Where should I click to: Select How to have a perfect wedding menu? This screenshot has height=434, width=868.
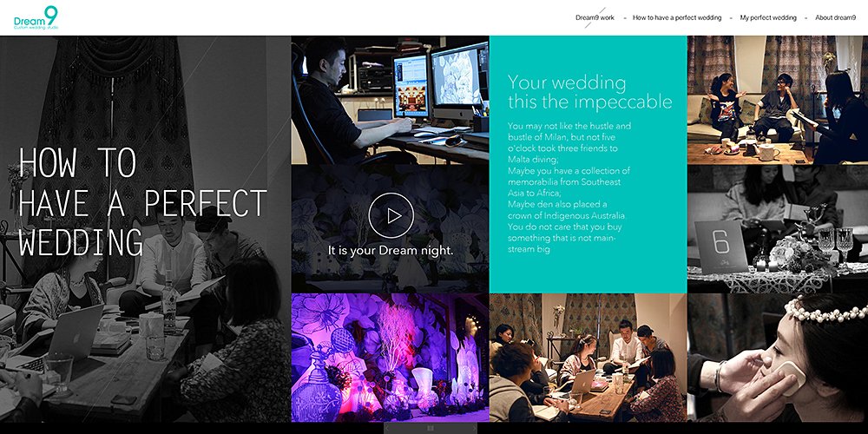[x=677, y=17]
